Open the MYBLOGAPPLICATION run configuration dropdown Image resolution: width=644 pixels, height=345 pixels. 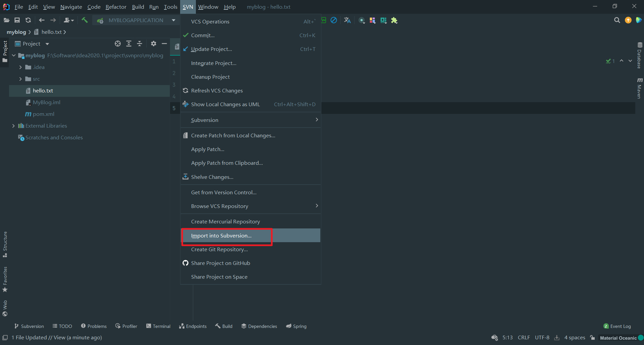tap(136, 20)
